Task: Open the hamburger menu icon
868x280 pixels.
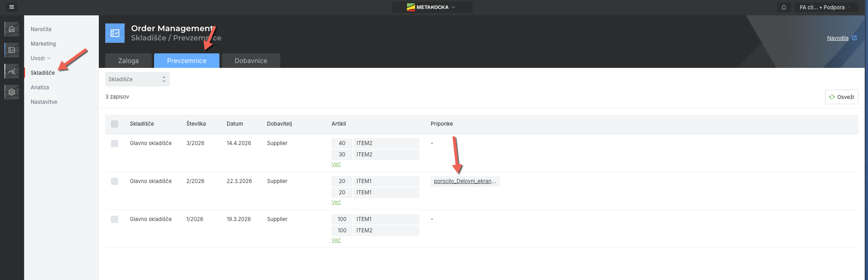Action: (x=12, y=7)
